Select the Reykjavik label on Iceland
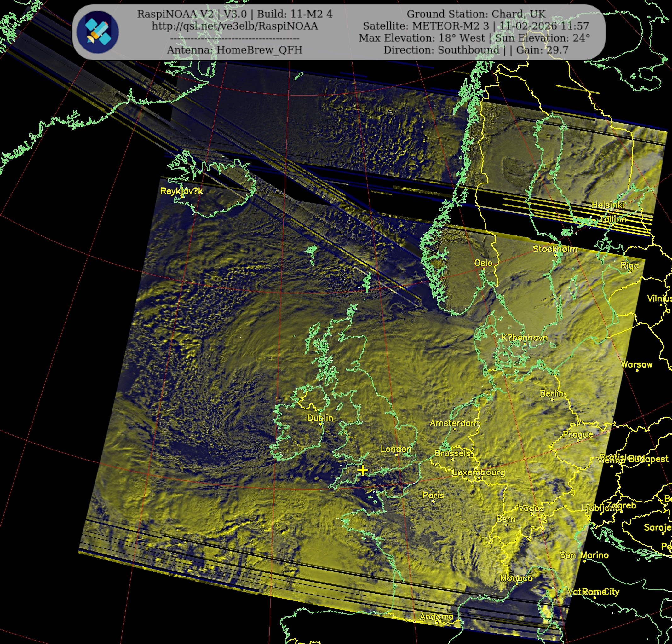 [181, 191]
